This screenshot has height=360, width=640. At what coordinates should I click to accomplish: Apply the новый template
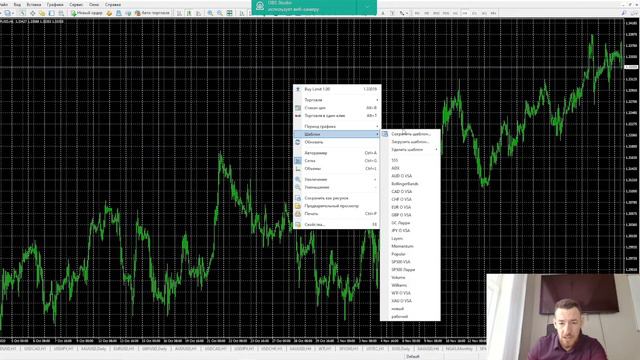point(410,309)
